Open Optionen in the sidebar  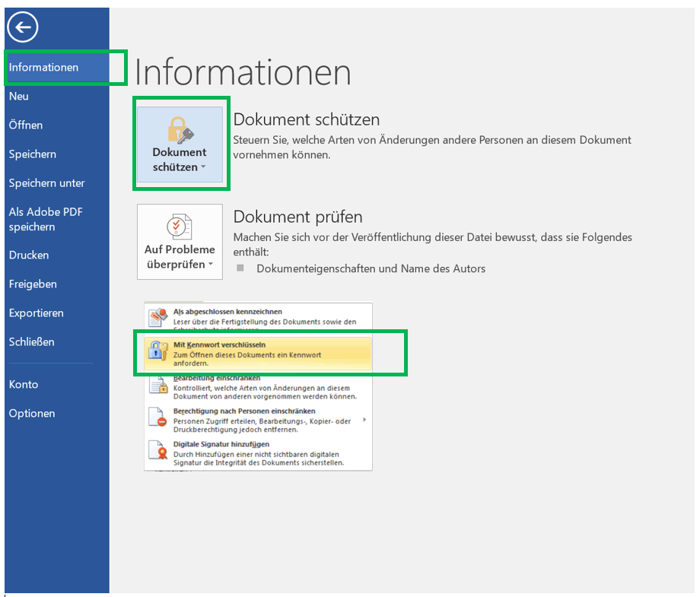(32, 414)
